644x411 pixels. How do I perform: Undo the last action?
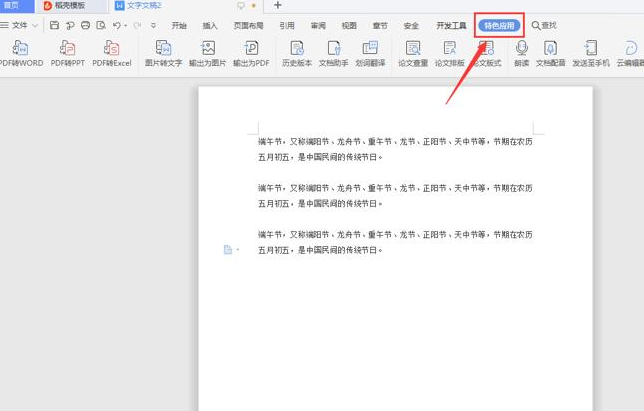click(x=117, y=25)
